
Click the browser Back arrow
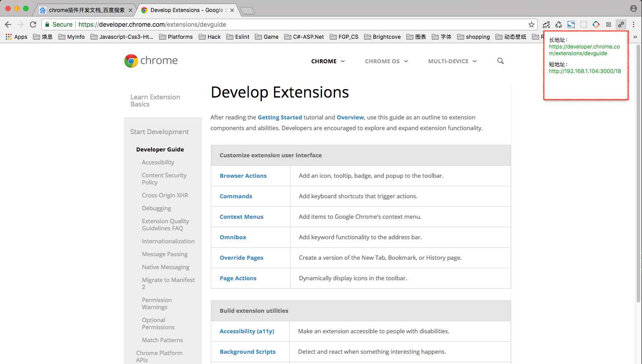pos(8,25)
